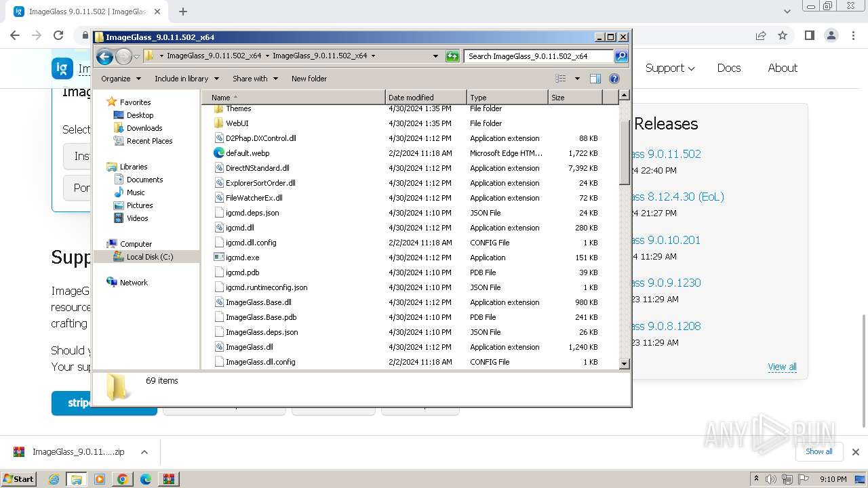
Task: Toggle the preview pane icon
Action: pos(595,79)
